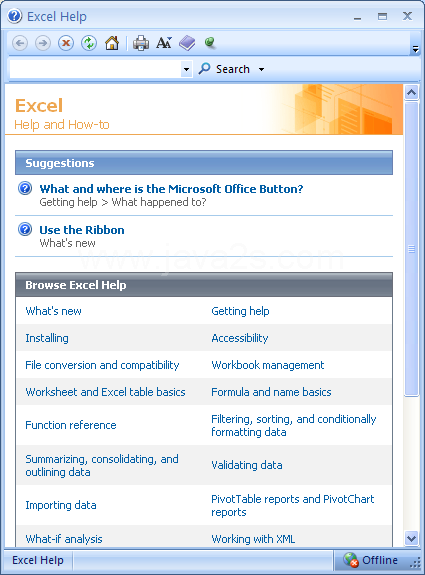This screenshot has width=425, height=575.
Task: Click the Print icon
Action: point(141,43)
